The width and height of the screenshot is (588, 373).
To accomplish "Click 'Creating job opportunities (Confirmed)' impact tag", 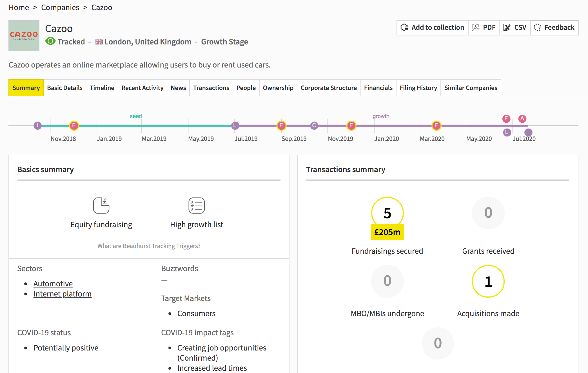I will 222,353.
